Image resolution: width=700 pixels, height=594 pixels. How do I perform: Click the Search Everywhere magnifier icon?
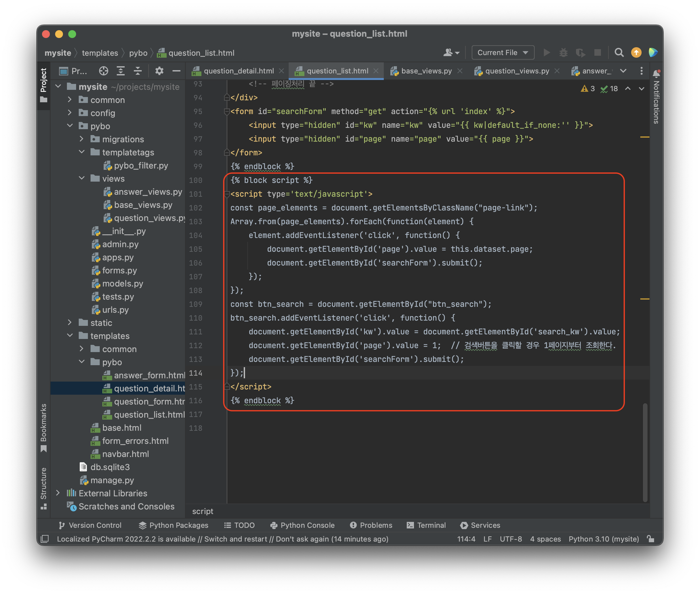(619, 52)
